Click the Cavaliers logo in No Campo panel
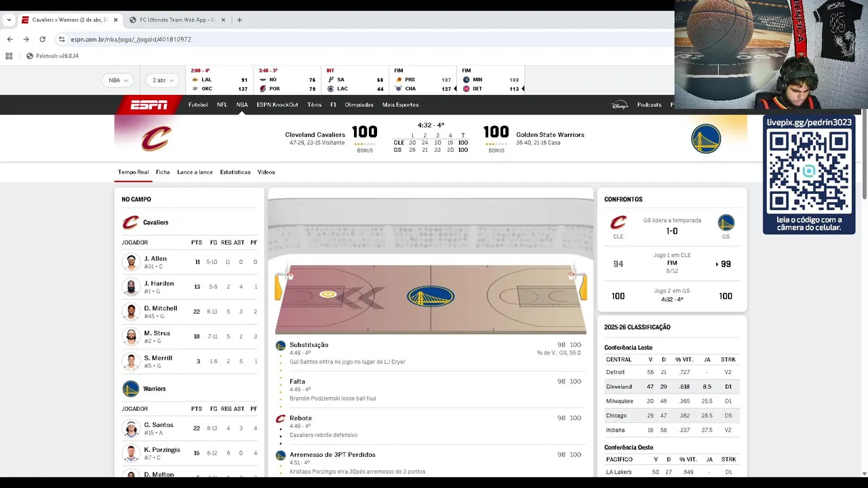Image resolution: width=868 pixels, height=488 pixels. coord(130,222)
